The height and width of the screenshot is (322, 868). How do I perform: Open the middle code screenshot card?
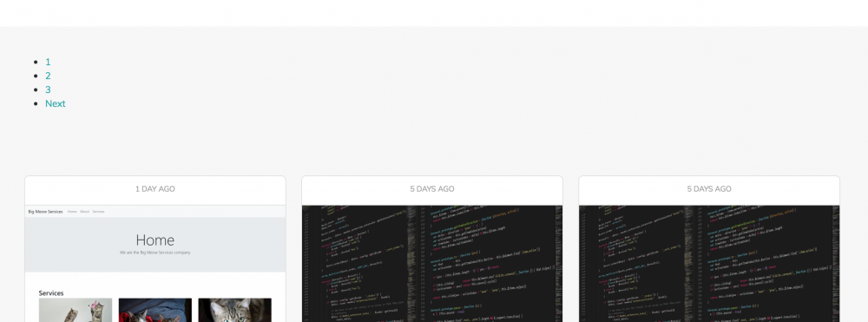click(x=431, y=264)
